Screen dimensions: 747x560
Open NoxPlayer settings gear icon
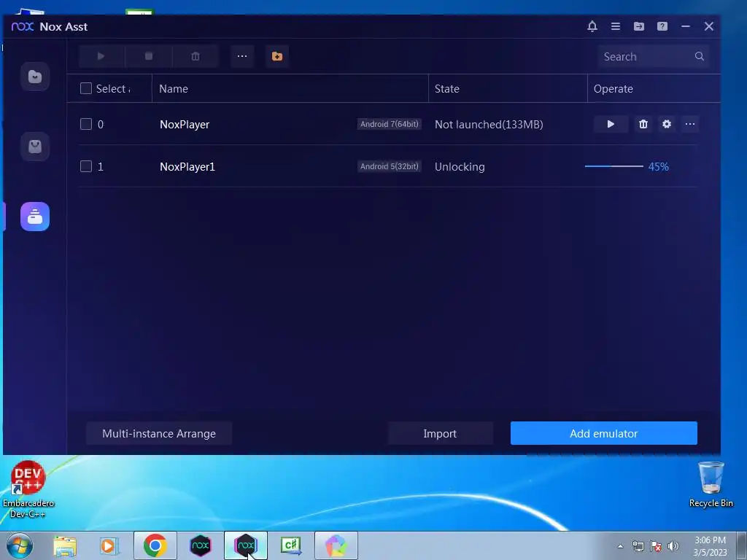tap(667, 124)
